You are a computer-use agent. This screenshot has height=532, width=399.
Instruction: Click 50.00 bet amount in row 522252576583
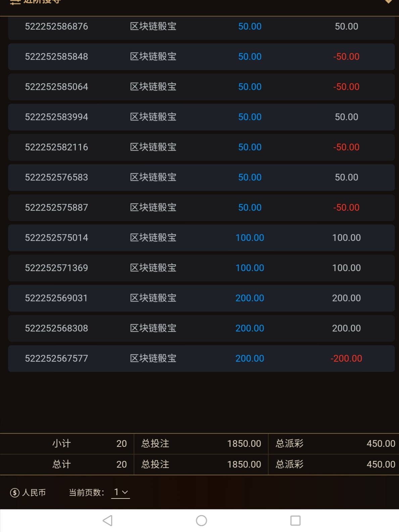click(250, 177)
